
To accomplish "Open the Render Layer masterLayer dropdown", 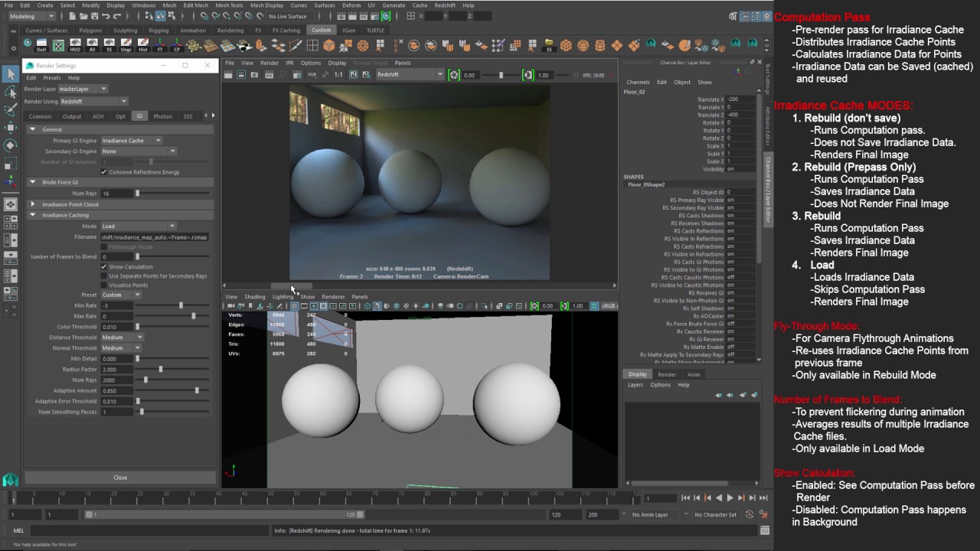I will tap(83, 89).
